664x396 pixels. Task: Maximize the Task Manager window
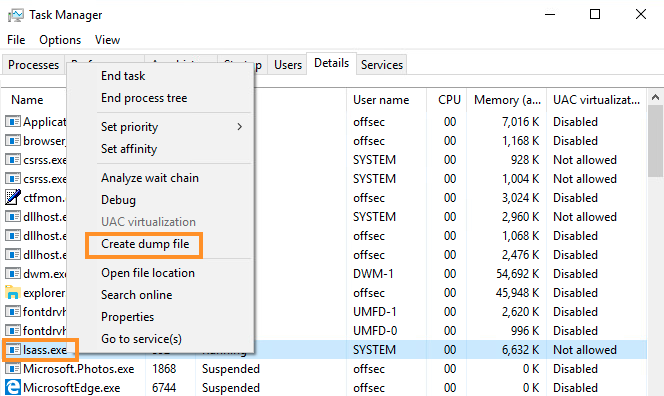pos(595,14)
